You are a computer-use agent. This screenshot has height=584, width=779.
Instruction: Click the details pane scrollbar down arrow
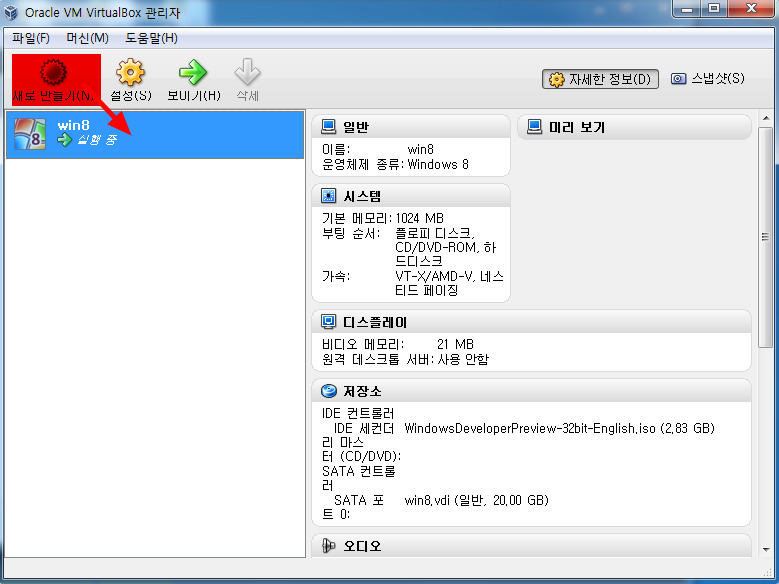pyautogui.click(x=766, y=575)
